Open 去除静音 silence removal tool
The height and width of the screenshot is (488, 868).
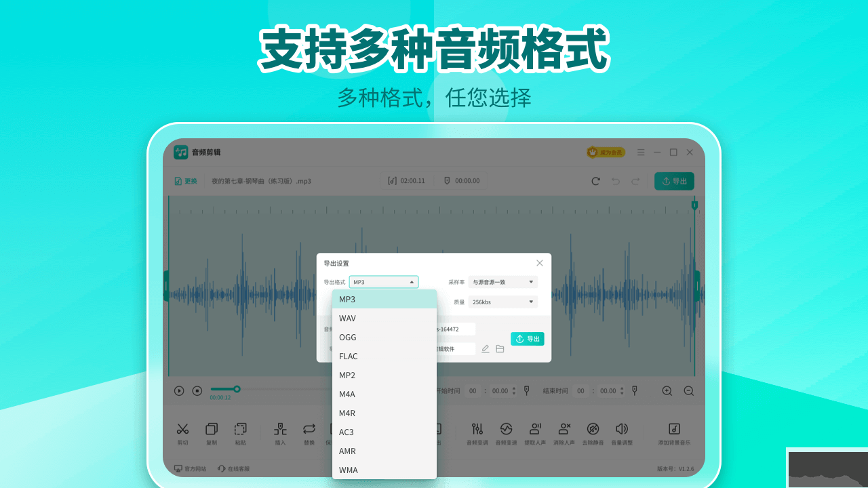[x=593, y=434]
